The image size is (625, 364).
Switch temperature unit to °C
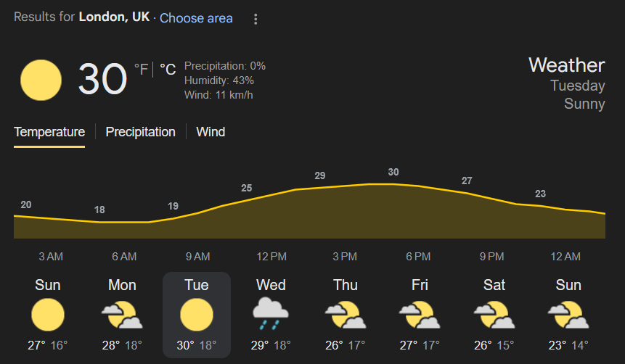point(168,70)
